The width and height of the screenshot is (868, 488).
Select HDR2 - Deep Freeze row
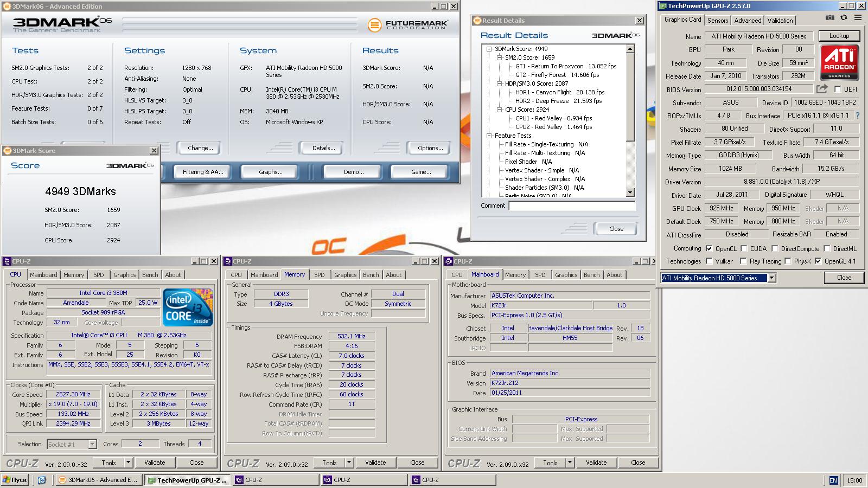558,101
